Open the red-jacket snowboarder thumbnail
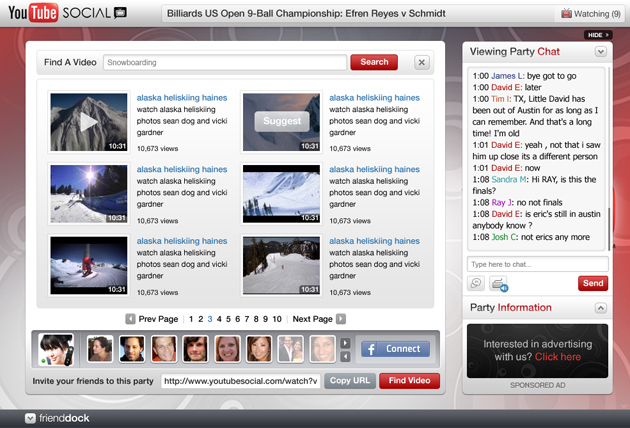This screenshot has width=630, height=428. point(88,265)
